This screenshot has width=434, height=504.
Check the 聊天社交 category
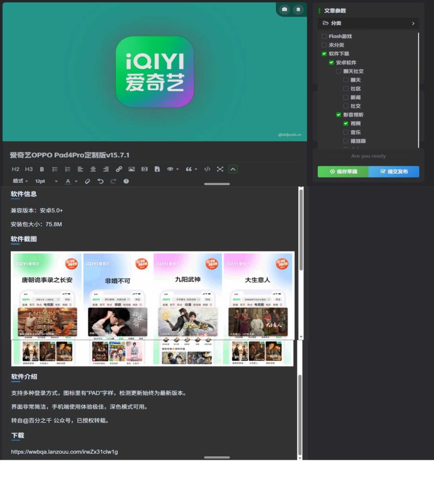pos(338,71)
